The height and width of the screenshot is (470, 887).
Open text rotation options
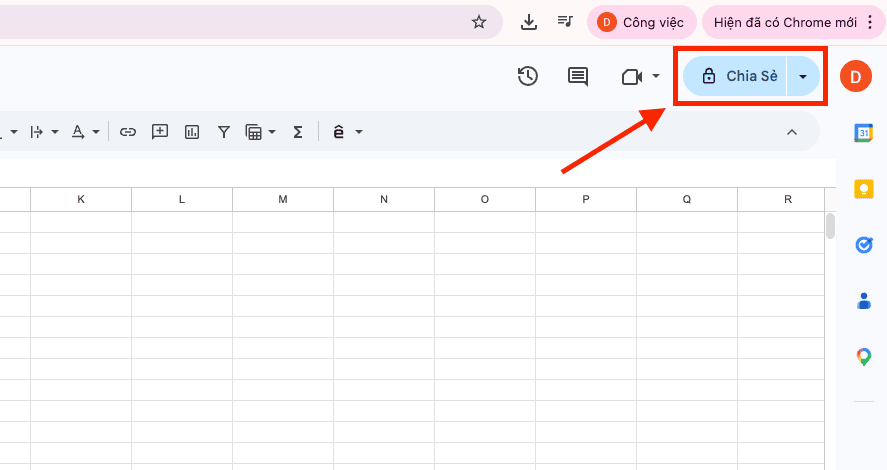85,132
